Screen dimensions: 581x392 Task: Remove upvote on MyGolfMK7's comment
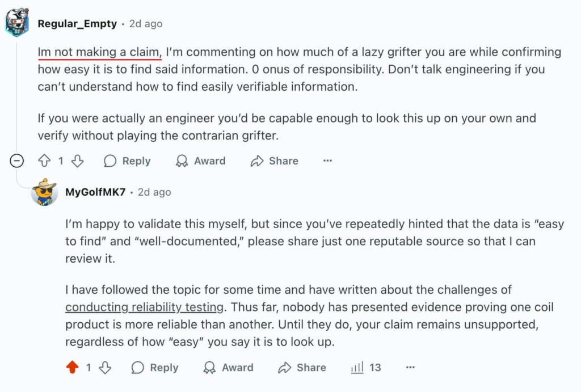(72, 367)
